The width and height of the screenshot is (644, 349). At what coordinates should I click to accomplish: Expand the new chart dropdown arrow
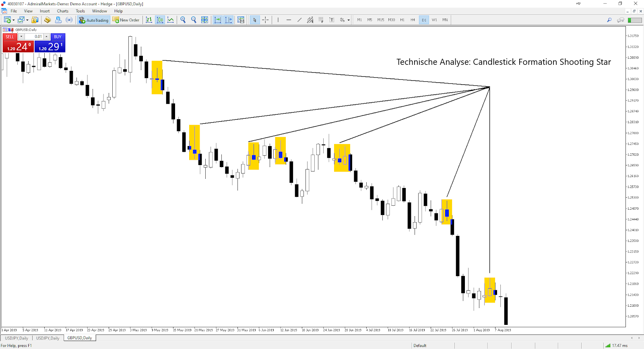(x=14, y=20)
